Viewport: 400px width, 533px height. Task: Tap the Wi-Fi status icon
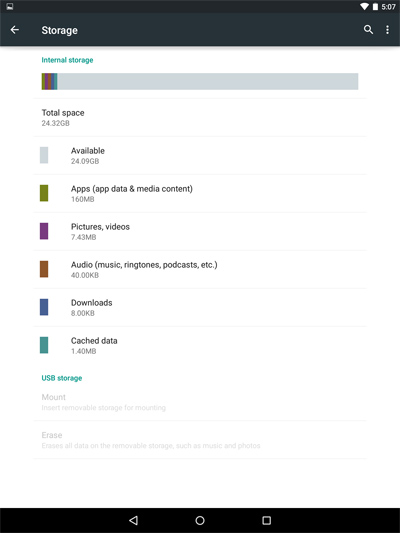tap(364, 6)
